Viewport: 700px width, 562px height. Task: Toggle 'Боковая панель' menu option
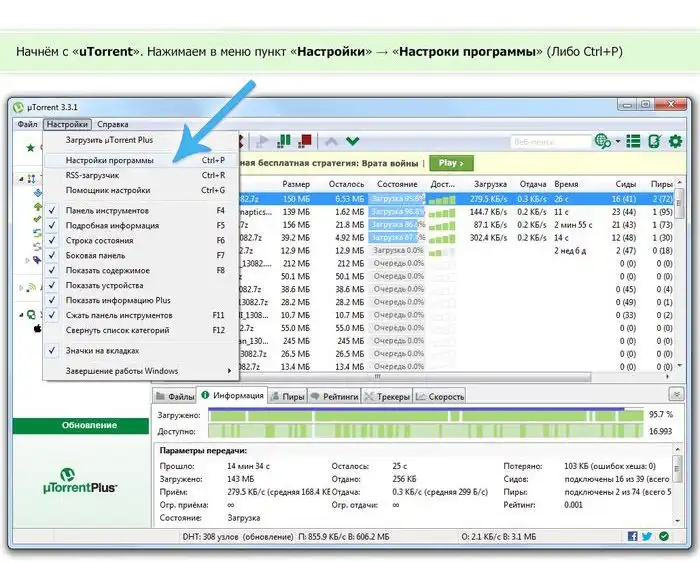pos(140,255)
